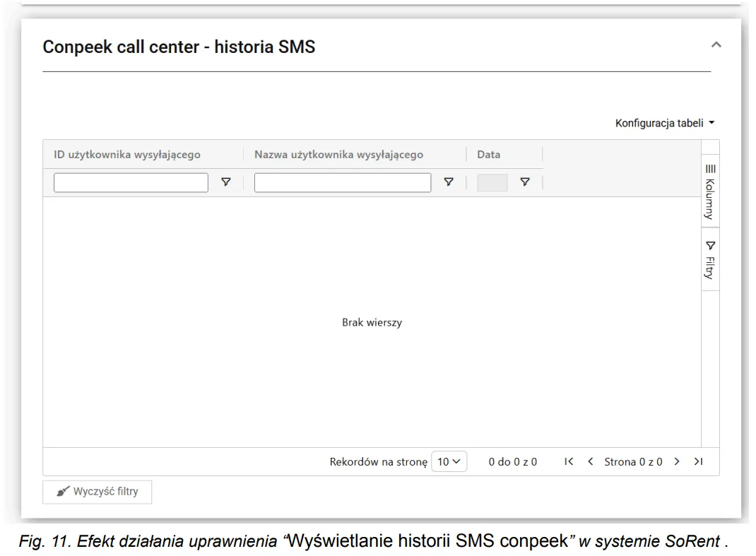Open the Kolumny side panel tab
The height and width of the screenshot is (556, 756).
pos(710,190)
